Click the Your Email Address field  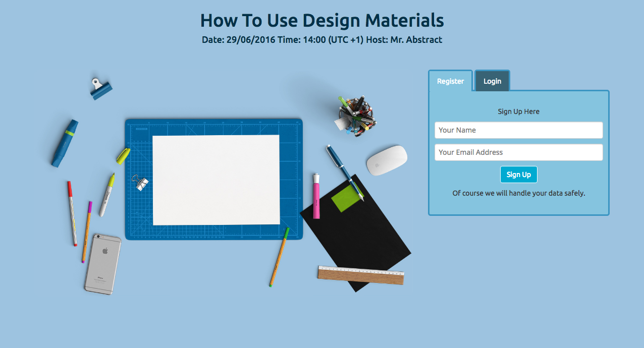pyautogui.click(x=518, y=152)
